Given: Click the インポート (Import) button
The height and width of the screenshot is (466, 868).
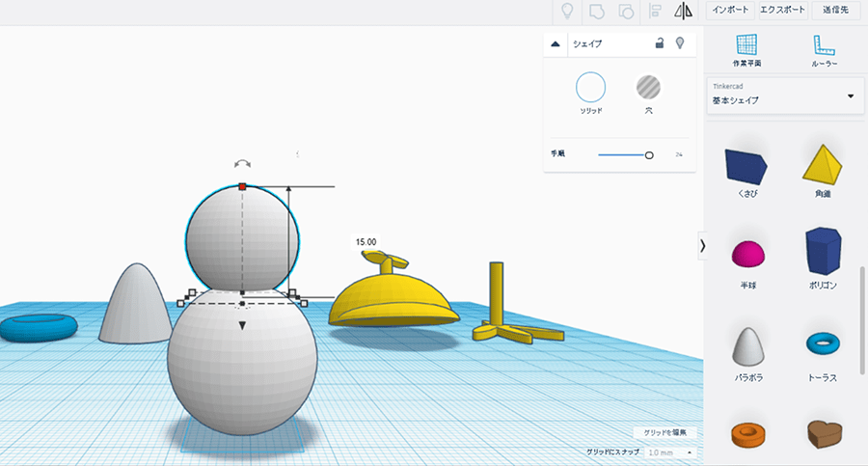Looking at the screenshot, I should coord(730,10).
